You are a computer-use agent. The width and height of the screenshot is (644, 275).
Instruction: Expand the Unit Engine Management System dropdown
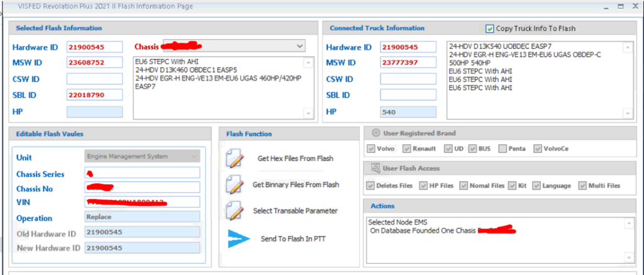click(194, 156)
